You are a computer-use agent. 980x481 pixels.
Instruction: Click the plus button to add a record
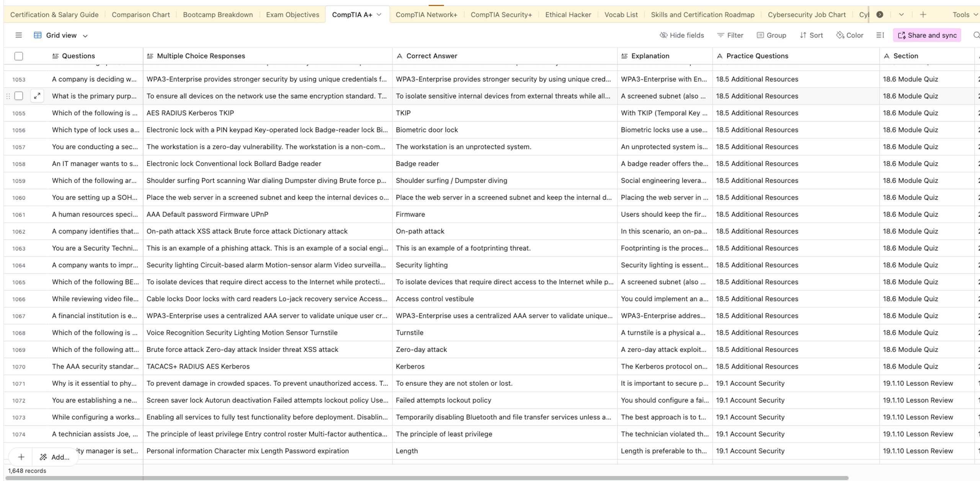coord(21,457)
